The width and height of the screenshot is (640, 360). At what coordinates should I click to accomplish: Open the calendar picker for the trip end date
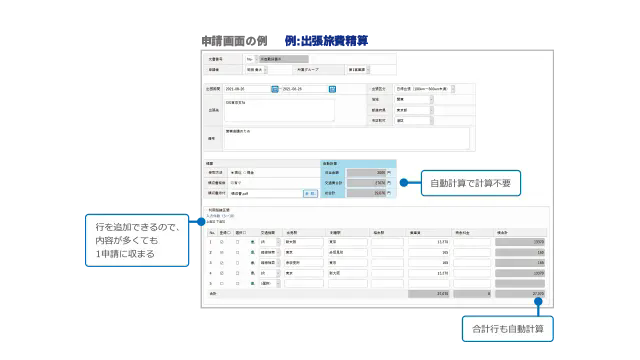pyautogui.click(x=332, y=89)
